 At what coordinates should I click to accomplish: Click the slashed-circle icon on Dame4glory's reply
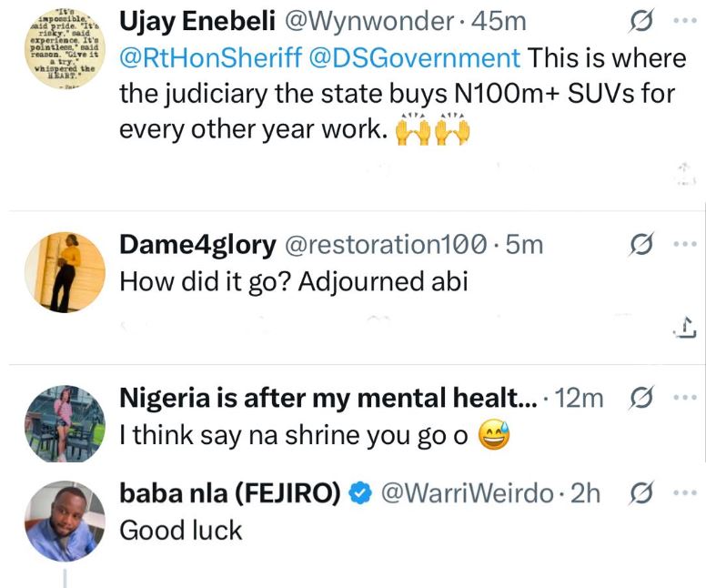click(x=641, y=244)
